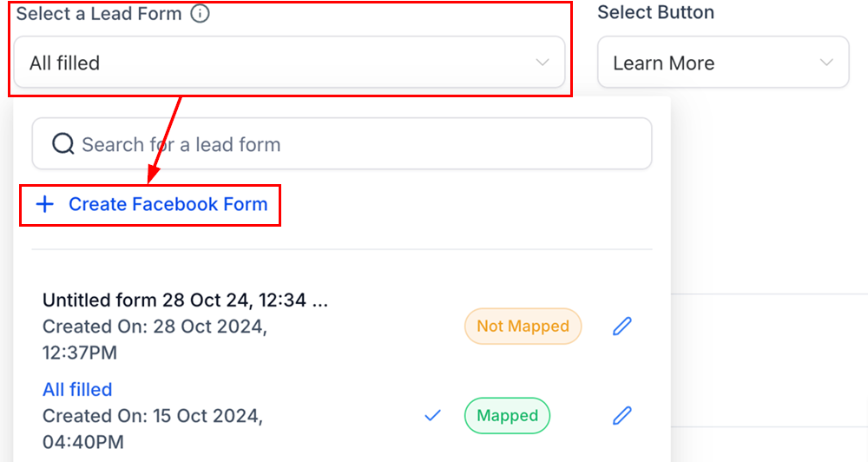Open the Learn More button dropdown
This screenshot has width=868, height=462.
pos(723,62)
